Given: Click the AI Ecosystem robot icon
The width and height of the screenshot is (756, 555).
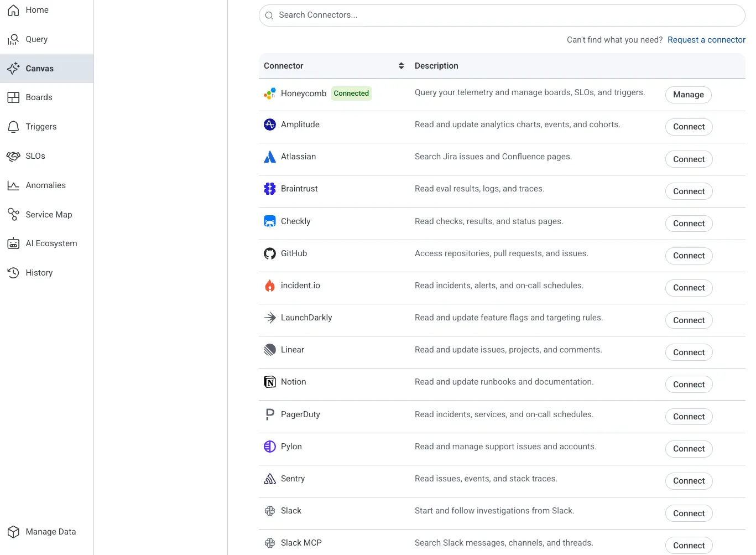Looking at the screenshot, I should point(13,243).
